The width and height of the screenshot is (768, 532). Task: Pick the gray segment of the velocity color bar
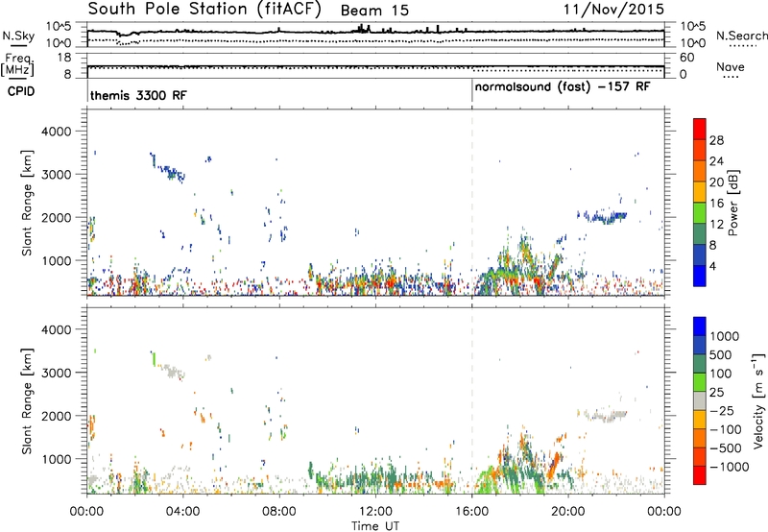click(700, 400)
